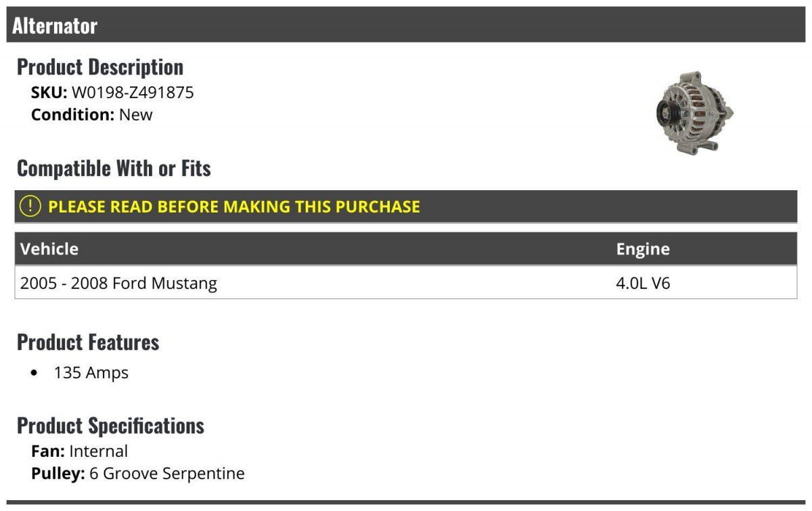The image size is (812, 511).
Task: Select the Product Description heading
Action: click(100, 67)
